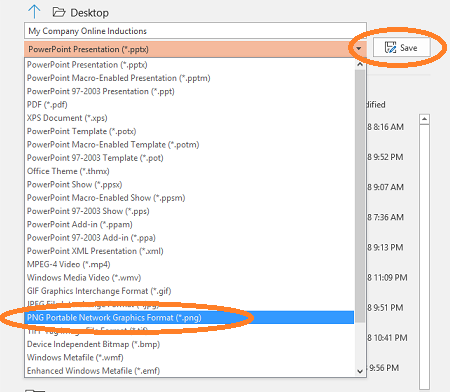450x392 pixels.
Task: Choose PowerPoint 97-2003 Add-in (*.ppa)
Action: point(190,238)
